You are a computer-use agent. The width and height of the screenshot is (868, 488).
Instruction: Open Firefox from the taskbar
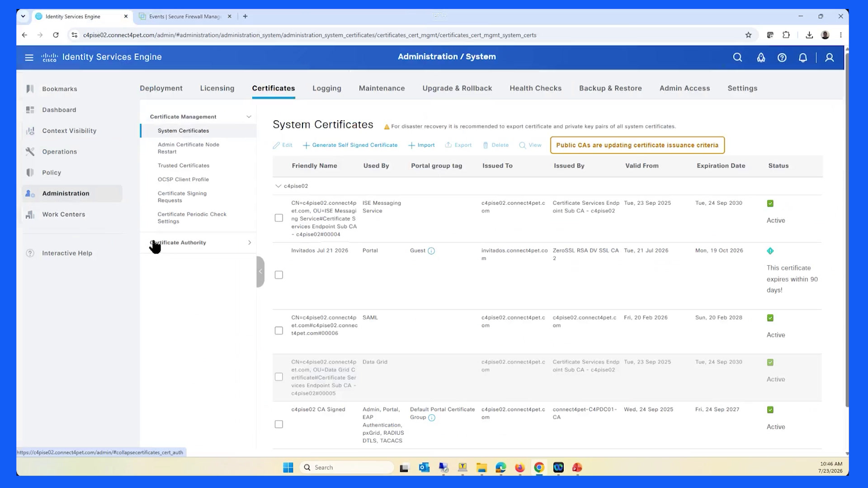coord(520,467)
